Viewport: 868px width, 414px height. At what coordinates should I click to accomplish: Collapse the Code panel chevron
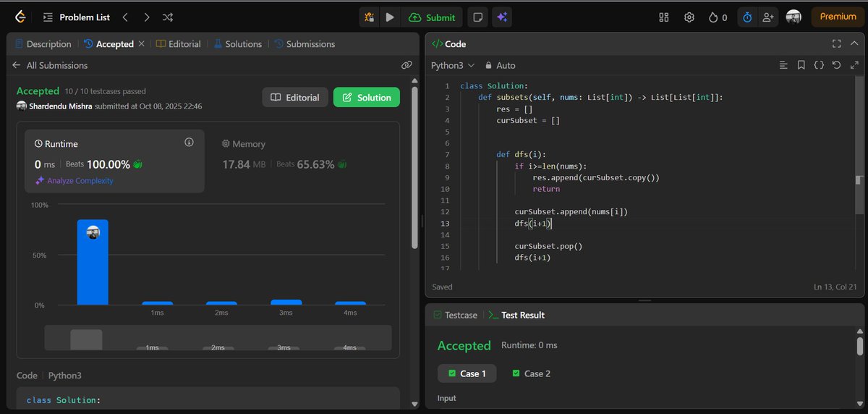click(855, 44)
